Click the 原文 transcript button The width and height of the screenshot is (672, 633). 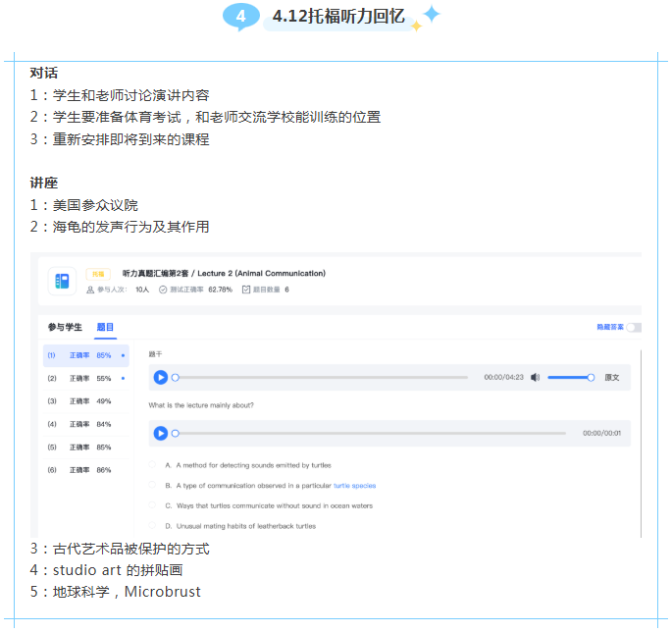click(x=611, y=377)
